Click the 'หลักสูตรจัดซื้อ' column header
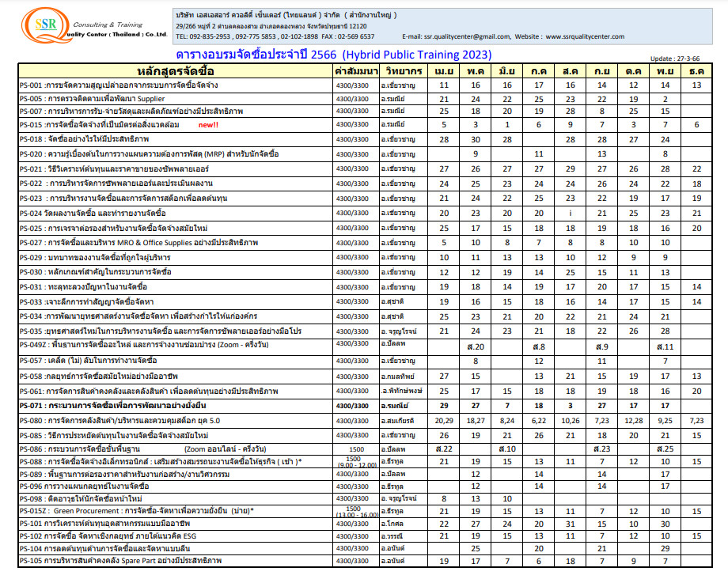Screen dimensions: 728x579 pos(176,71)
